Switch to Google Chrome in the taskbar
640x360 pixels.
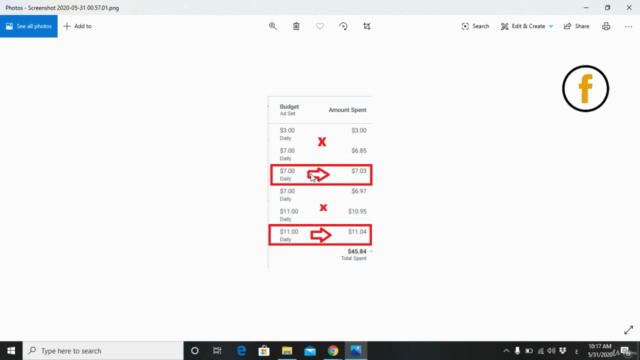pyautogui.click(x=333, y=351)
